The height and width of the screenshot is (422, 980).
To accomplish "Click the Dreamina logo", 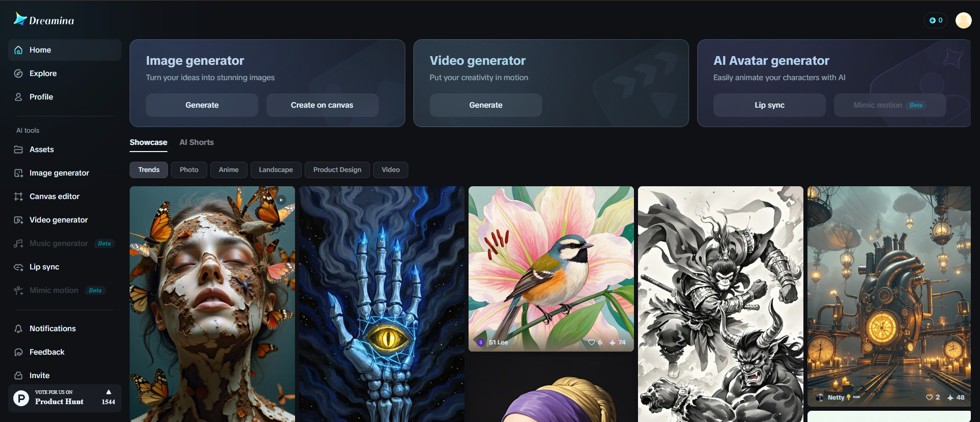I will tap(44, 19).
